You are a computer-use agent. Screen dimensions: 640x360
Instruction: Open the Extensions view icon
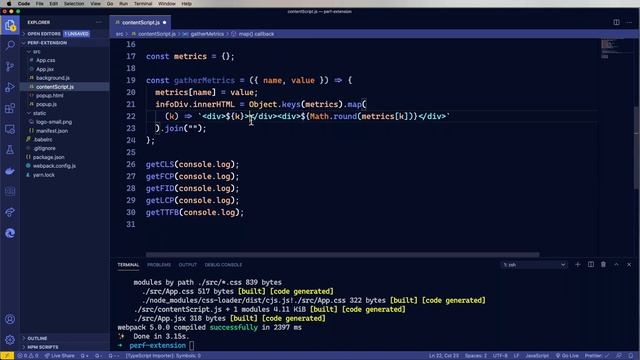pos(10,108)
